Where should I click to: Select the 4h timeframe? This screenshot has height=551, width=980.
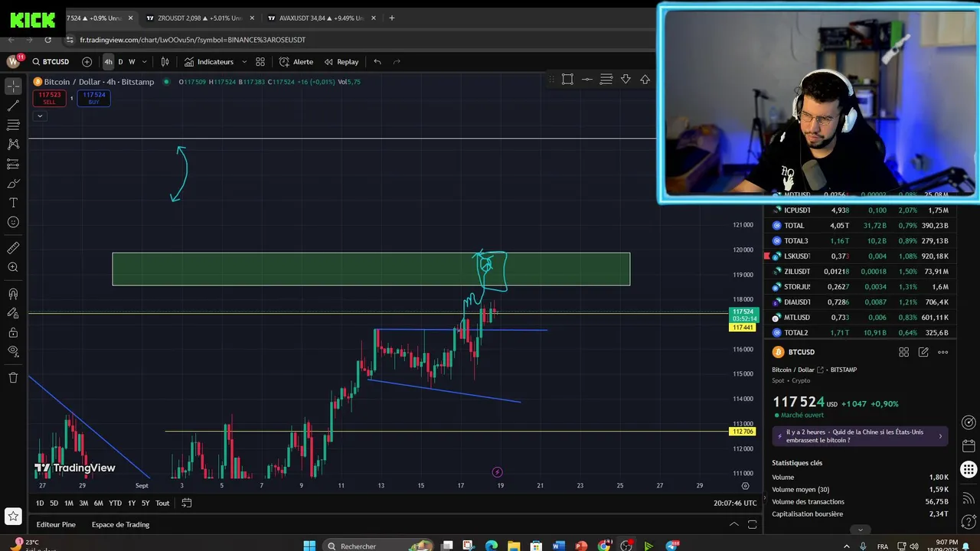click(108, 62)
